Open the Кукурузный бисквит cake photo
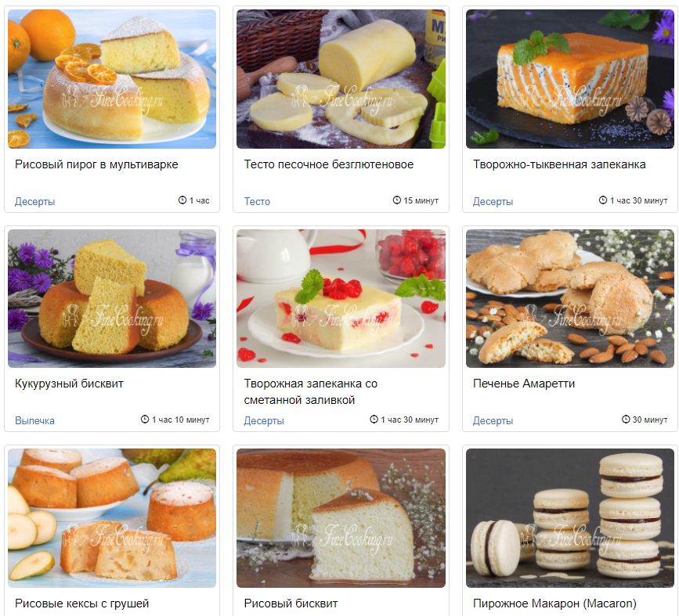The image size is (679, 616). coord(112,298)
